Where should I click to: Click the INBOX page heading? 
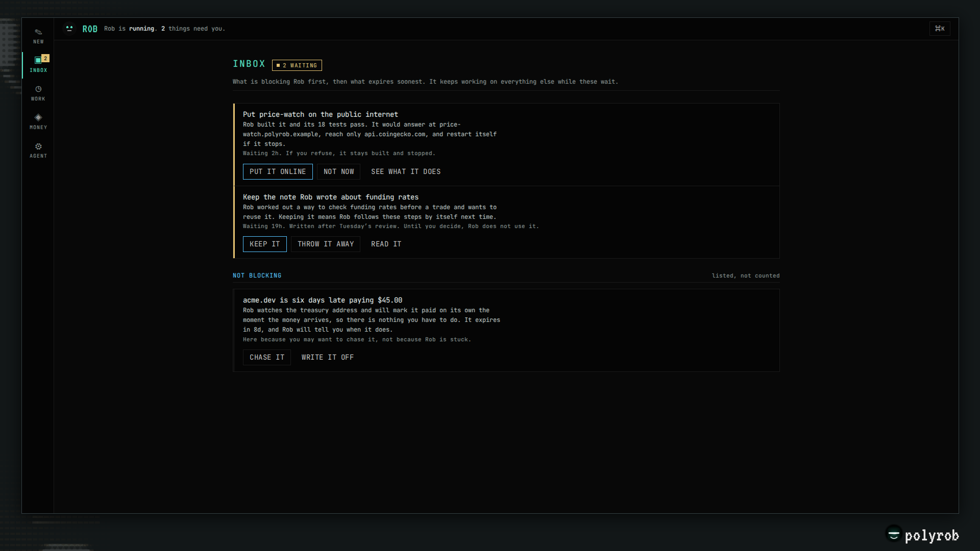(x=249, y=64)
